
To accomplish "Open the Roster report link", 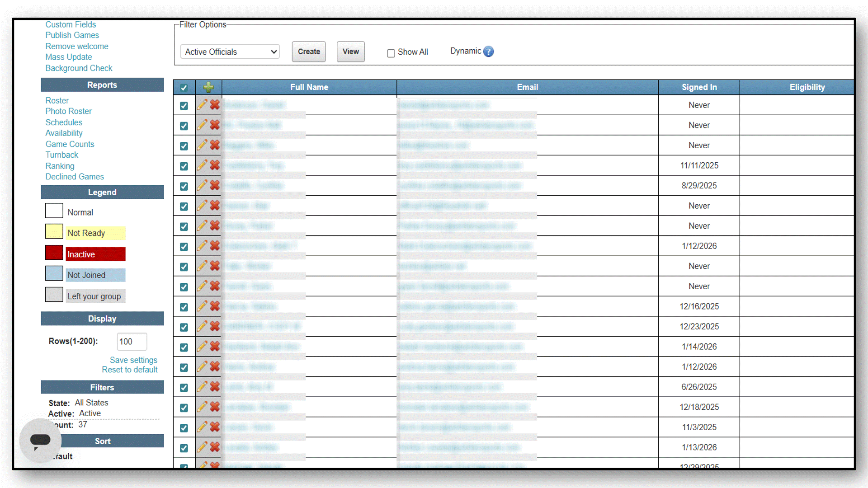I will [57, 101].
